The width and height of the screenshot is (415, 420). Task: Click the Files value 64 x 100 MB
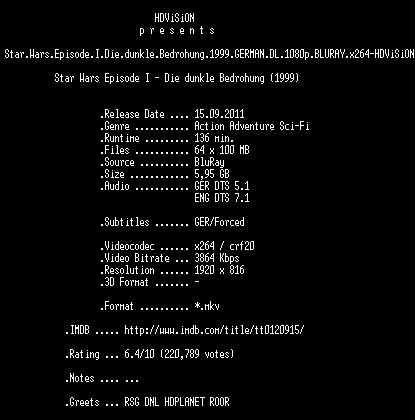222,150
